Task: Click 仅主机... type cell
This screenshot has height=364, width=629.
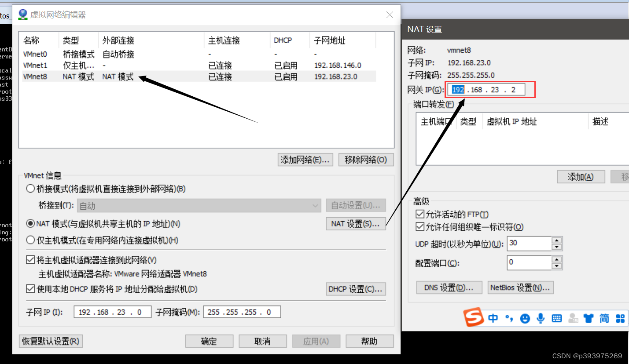Action: [78, 66]
